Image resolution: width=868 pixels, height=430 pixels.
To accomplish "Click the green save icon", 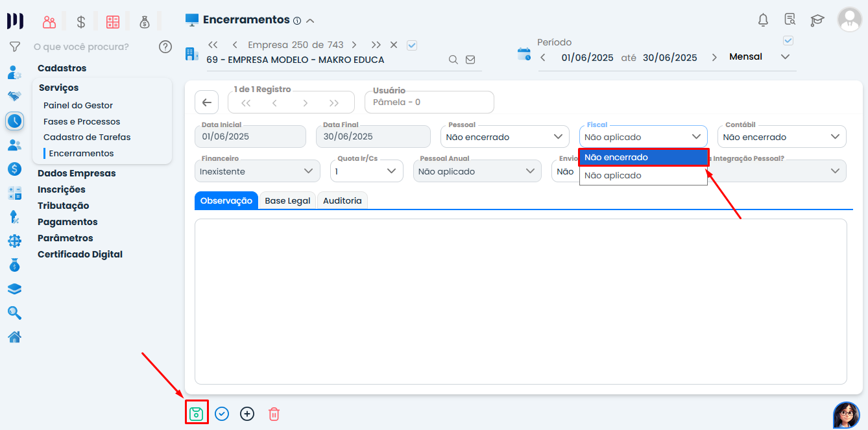I will click(197, 413).
